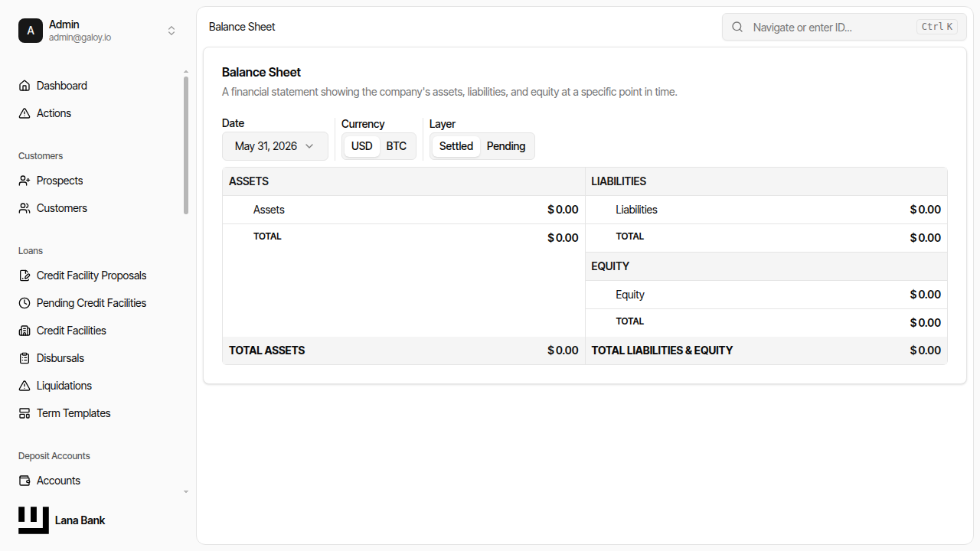Expand the Admin account switcher chevron
980x551 pixels.
[171, 31]
